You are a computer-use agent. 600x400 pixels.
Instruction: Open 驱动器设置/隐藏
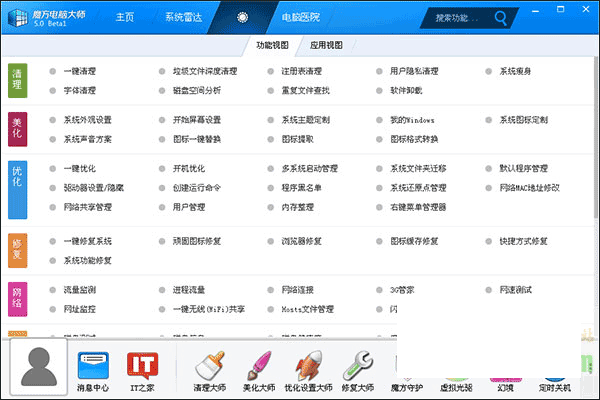(94, 188)
